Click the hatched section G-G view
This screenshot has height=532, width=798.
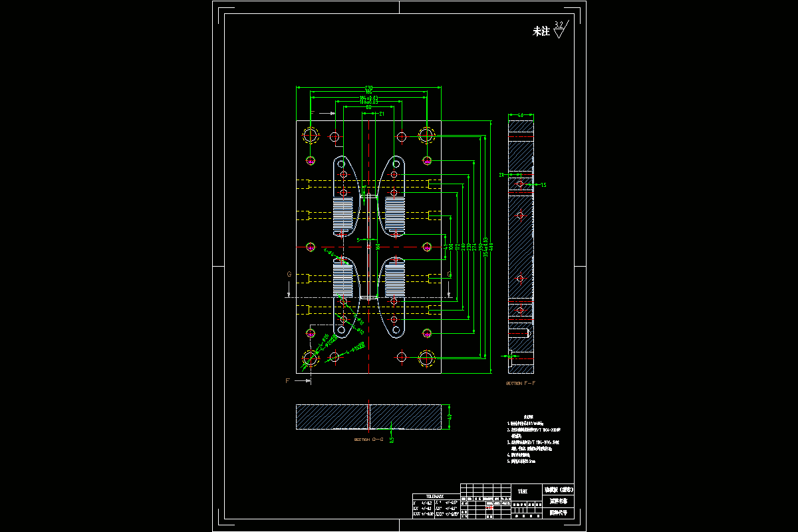tap(368, 417)
